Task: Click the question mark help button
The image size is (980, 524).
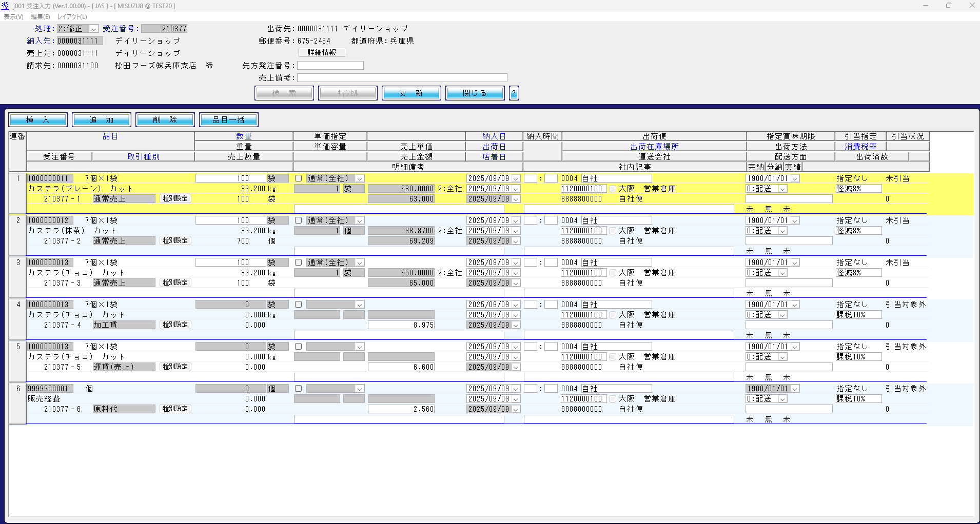Action: coord(514,93)
